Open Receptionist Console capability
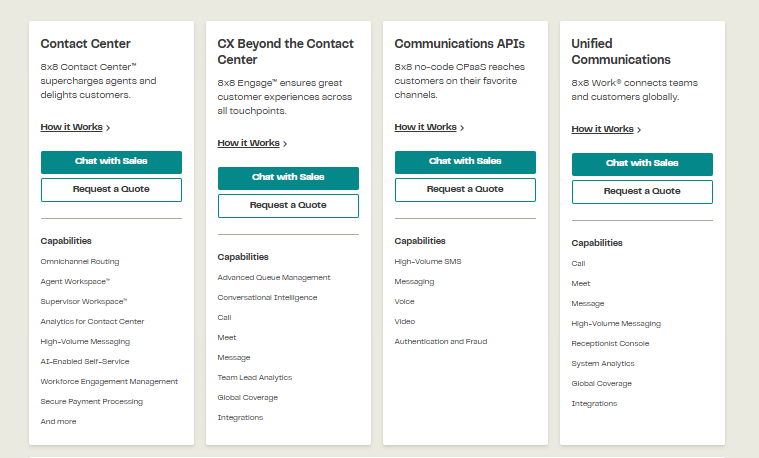This screenshot has height=458, width=759. pos(610,344)
